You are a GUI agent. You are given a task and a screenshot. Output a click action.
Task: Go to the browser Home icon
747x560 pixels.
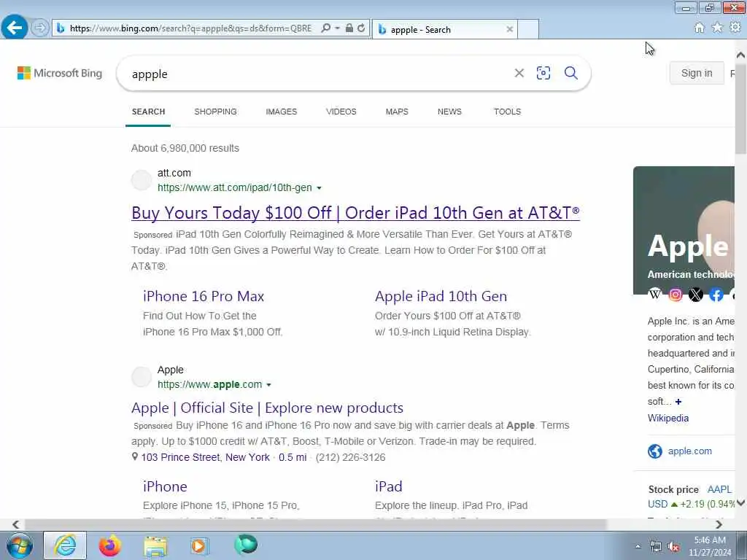[699, 28]
